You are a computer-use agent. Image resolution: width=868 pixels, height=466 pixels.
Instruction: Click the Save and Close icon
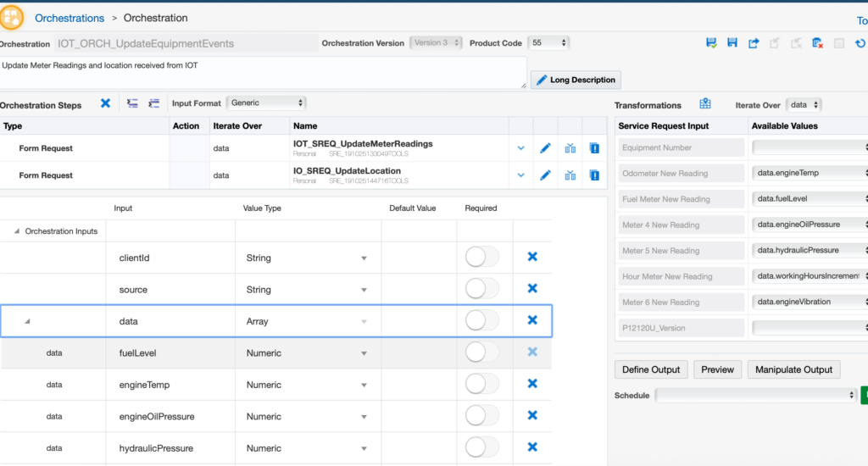pyautogui.click(x=711, y=43)
